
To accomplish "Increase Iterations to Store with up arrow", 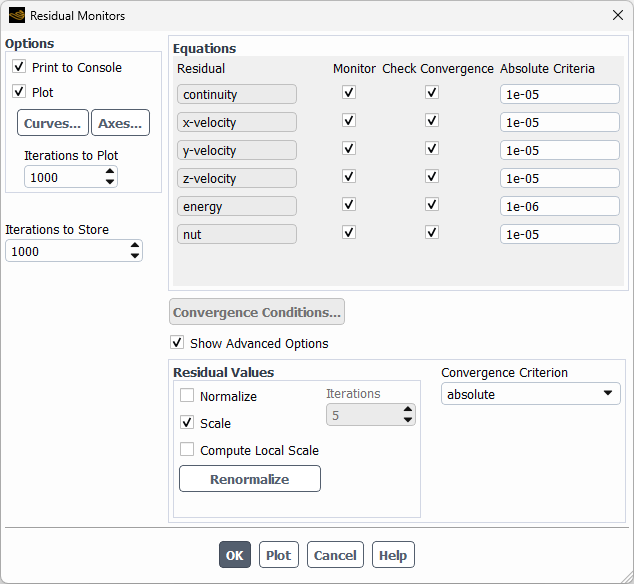I will click(135, 246).
